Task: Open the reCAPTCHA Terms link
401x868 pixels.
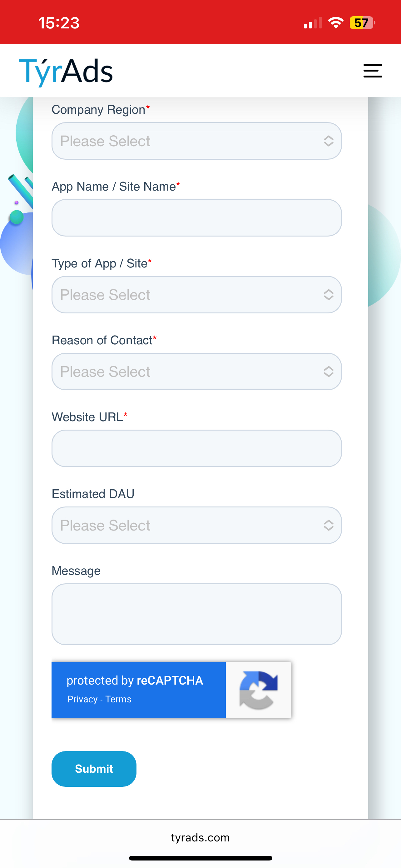Action: (118, 699)
